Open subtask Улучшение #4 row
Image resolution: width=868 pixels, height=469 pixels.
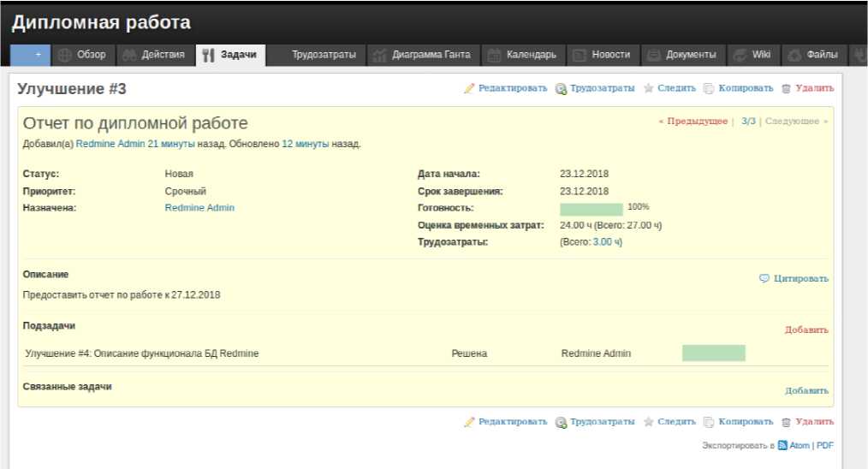(142, 353)
